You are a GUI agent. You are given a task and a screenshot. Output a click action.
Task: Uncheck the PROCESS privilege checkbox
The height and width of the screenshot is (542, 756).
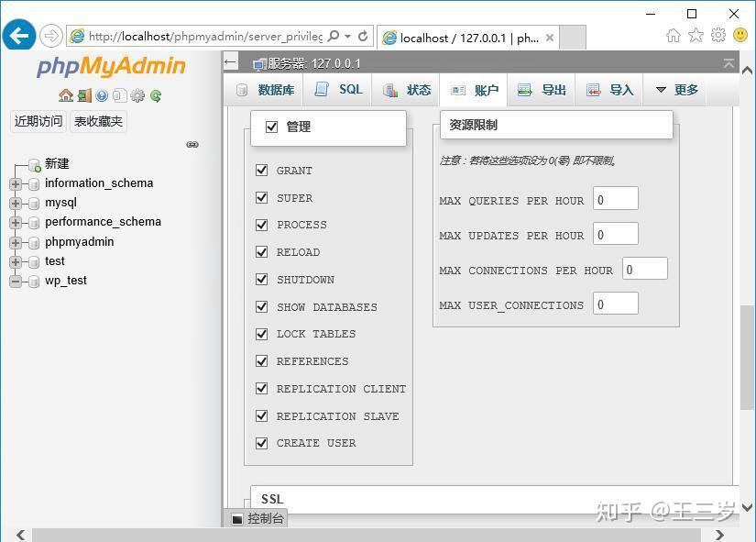pyautogui.click(x=262, y=225)
